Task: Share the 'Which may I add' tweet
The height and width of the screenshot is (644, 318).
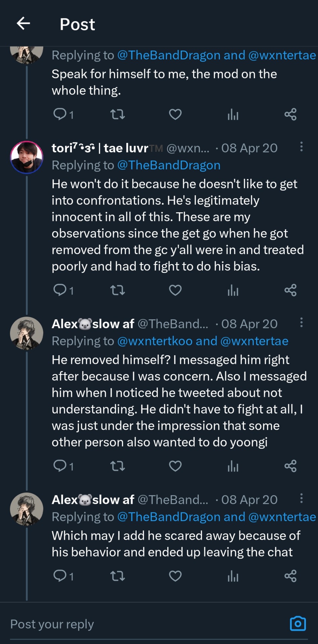Action: pyautogui.click(x=290, y=576)
